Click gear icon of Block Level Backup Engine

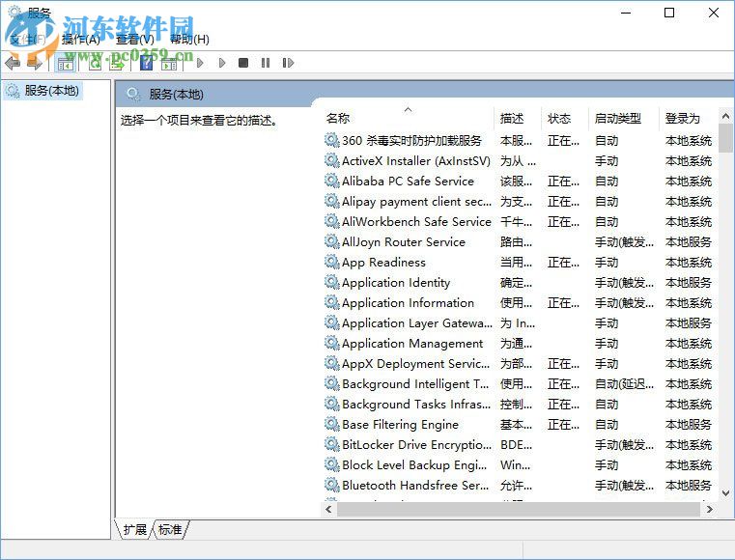click(x=332, y=464)
